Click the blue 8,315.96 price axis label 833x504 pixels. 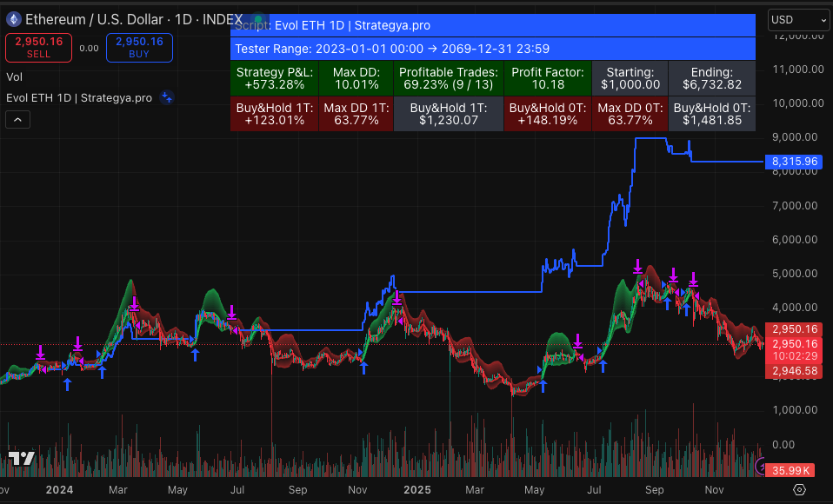[794, 162]
